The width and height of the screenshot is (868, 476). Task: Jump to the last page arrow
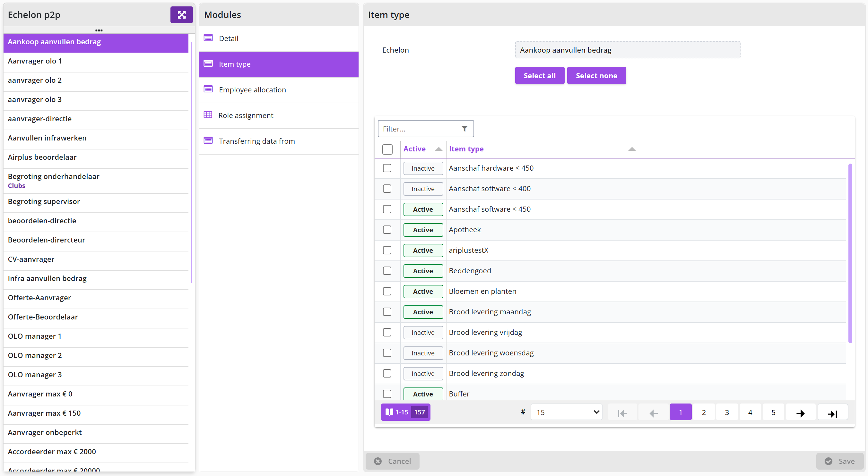(833, 412)
